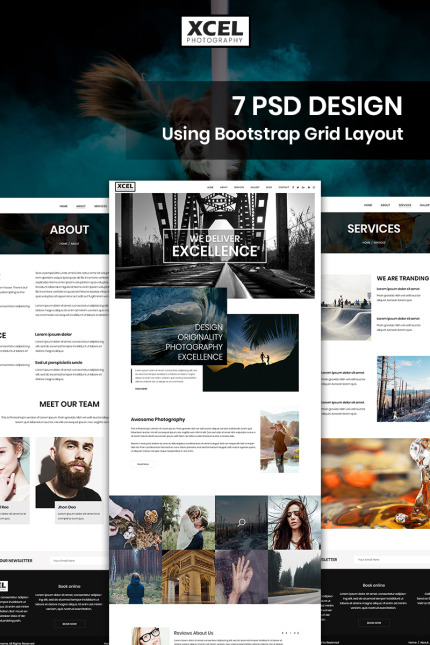Open gallery photo of dried flowers
The height and width of the screenshot is (645, 430).
pyautogui.click(x=135, y=523)
